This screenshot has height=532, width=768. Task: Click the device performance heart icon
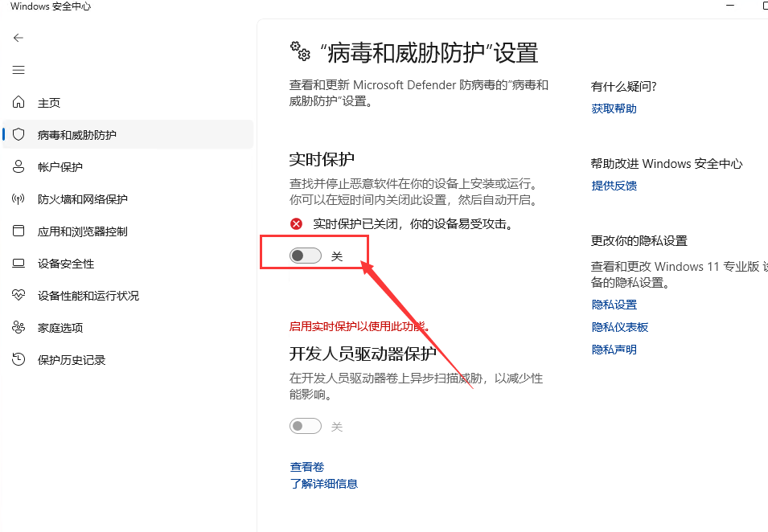18,296
